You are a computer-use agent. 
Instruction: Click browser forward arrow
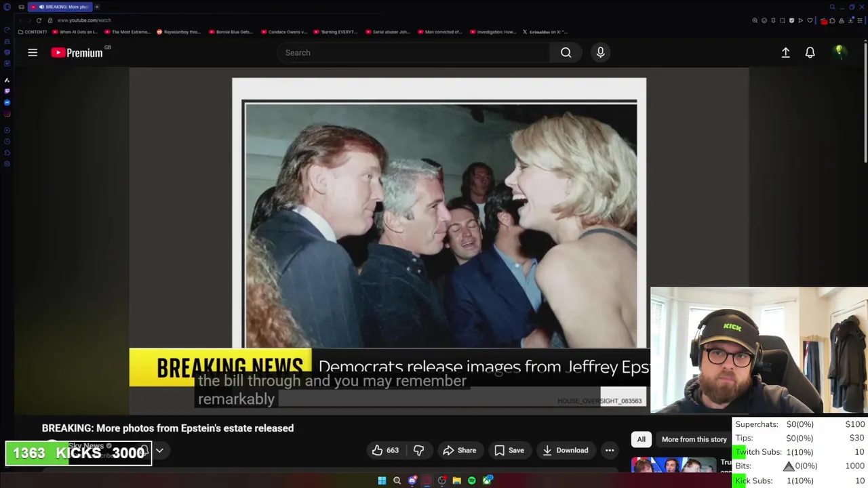click(29, 20)
